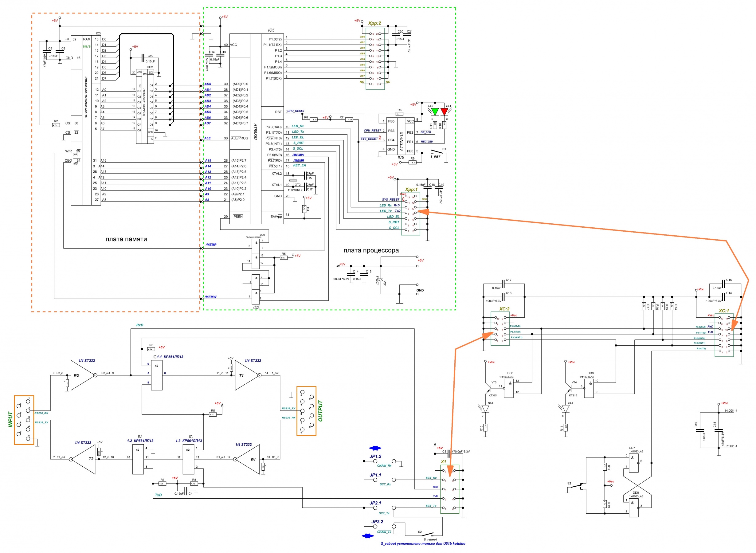The width and height of the screenshot is (756, 553).
Task: Click the bold GND terminal label
Action: pos(420,291)
